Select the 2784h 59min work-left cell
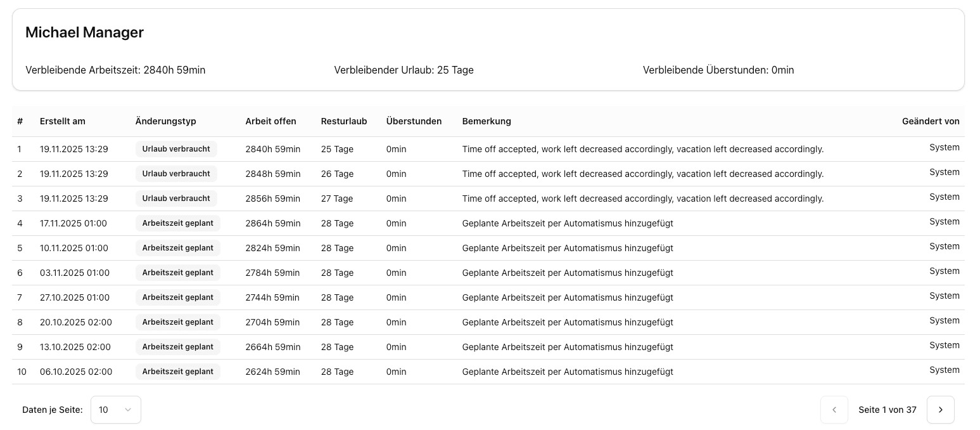980x430 pixels. (273, 273)
